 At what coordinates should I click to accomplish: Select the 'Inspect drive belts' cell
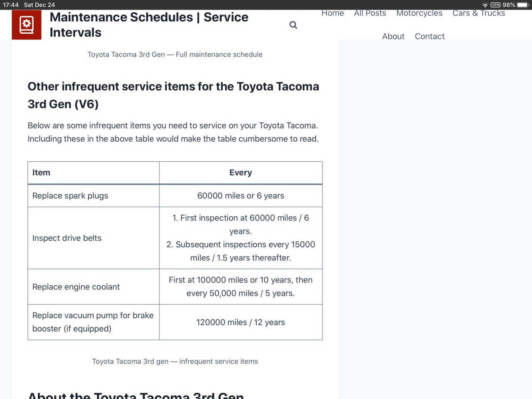pyautogui.click(x=94, y=238)
